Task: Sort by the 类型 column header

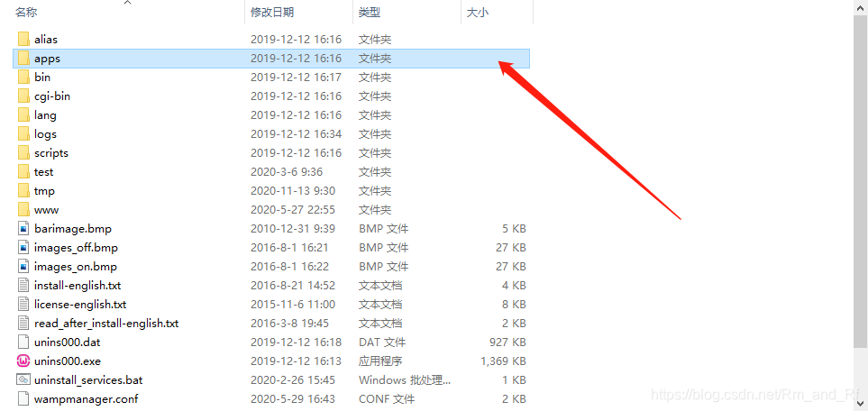Action: tap(370, 12)
